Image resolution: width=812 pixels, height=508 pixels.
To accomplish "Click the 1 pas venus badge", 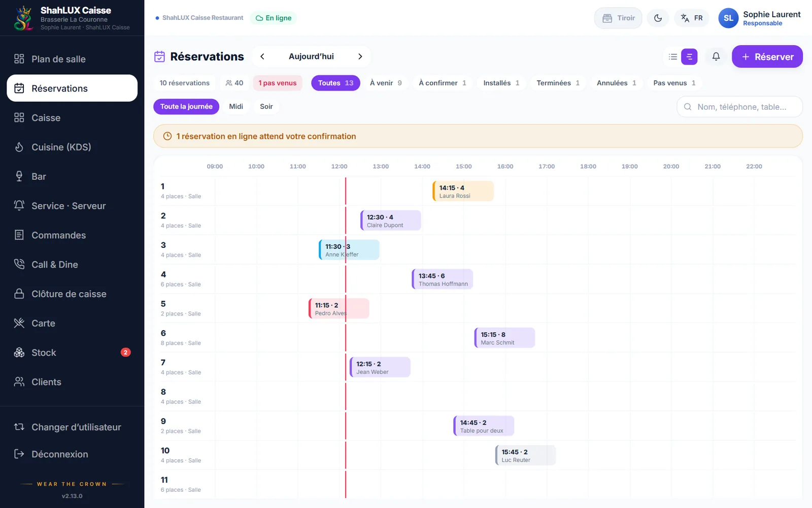I will (278, 83).
